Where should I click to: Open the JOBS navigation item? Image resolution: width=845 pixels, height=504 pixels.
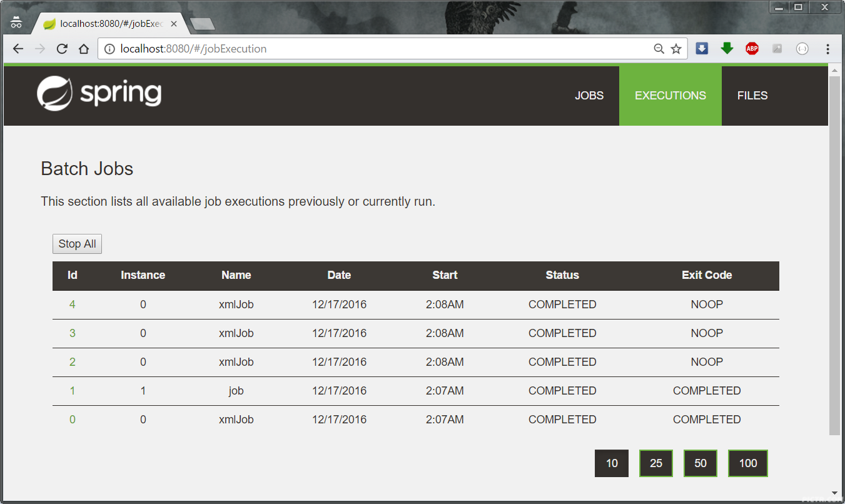589,96
